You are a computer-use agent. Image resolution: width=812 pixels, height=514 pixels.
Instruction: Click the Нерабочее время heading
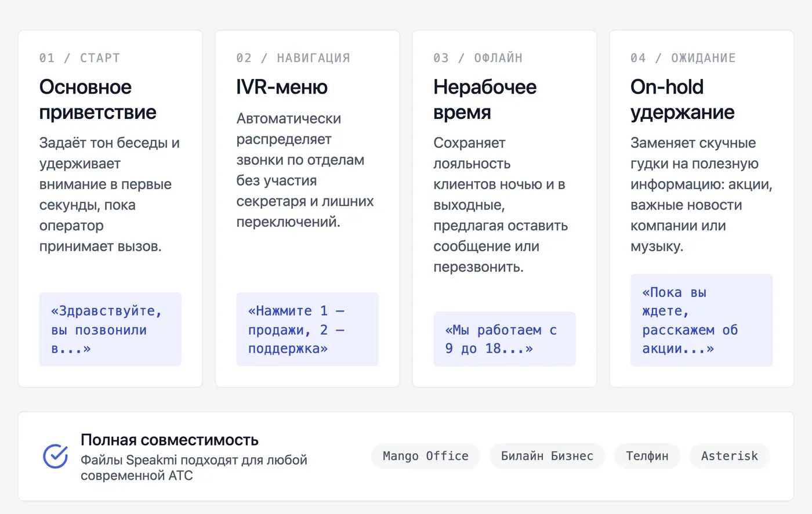(485, 99)
